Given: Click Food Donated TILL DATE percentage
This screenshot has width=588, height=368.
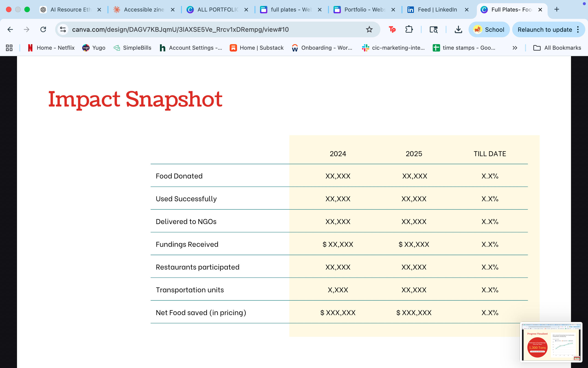Looking at the screenshot, I should [x=490, y=176].
